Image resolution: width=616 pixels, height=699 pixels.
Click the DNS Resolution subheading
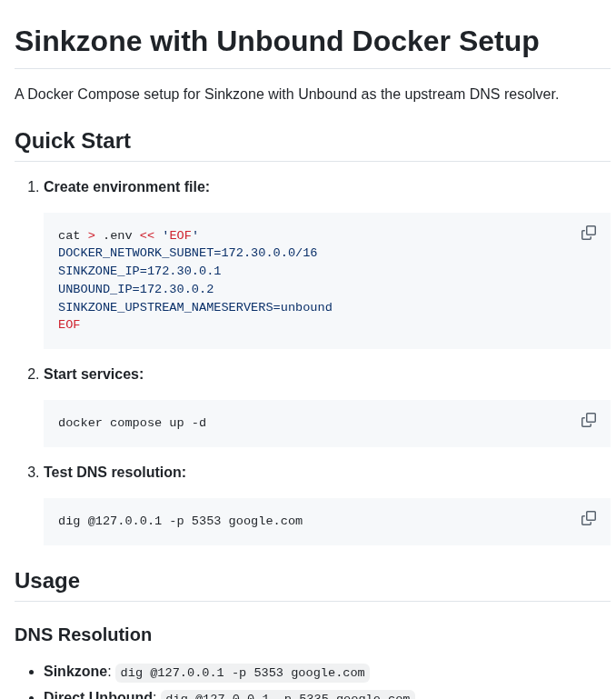(x=83, y=634)
